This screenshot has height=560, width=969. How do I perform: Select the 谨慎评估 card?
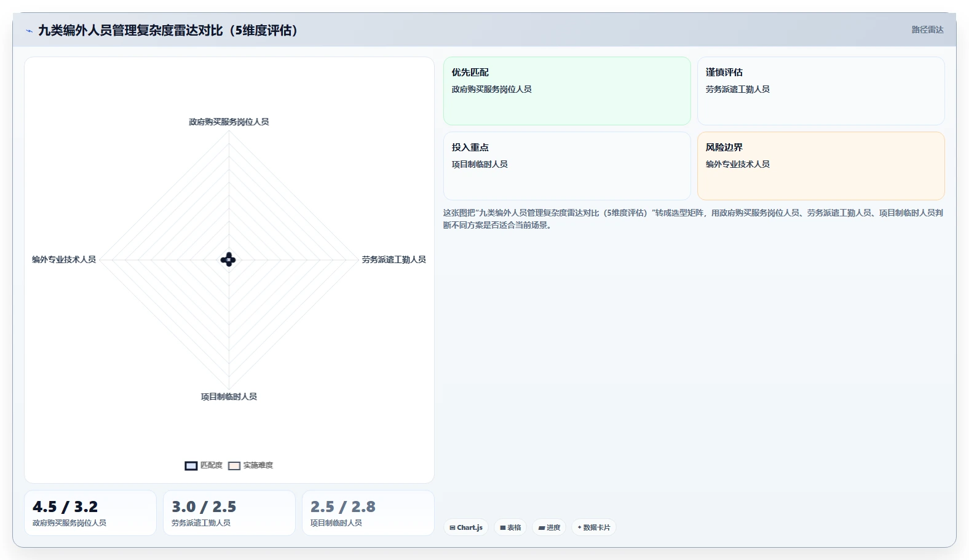821,91
